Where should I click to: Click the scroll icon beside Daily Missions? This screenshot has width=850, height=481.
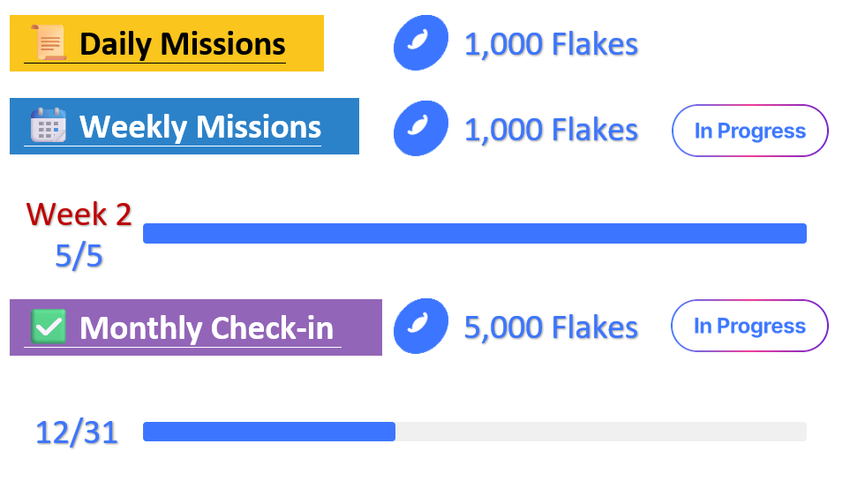pyautogui.click(x=48, y=43)
